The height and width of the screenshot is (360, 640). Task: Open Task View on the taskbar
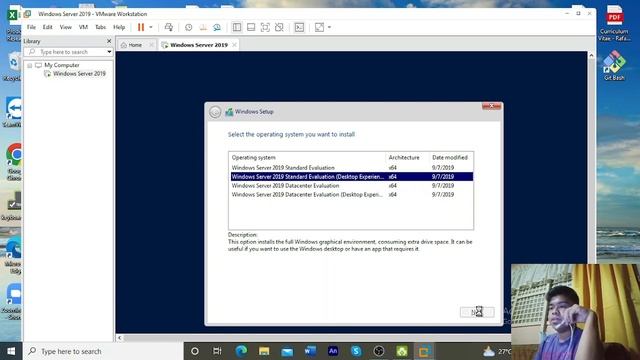(x=218, y=351)
